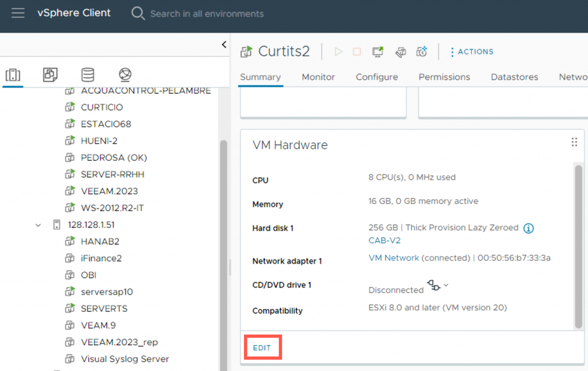Open the CAB-V2 datastore link
This screenshot has width=588, height=371.
click(384, 241)
